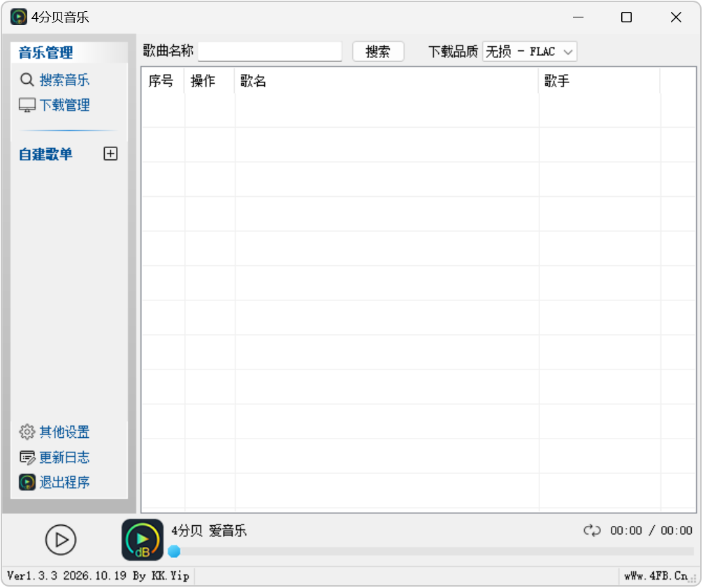Open the 下载品质 quality dropdown
The image size is (703, 588).
(x=530, y=52)
